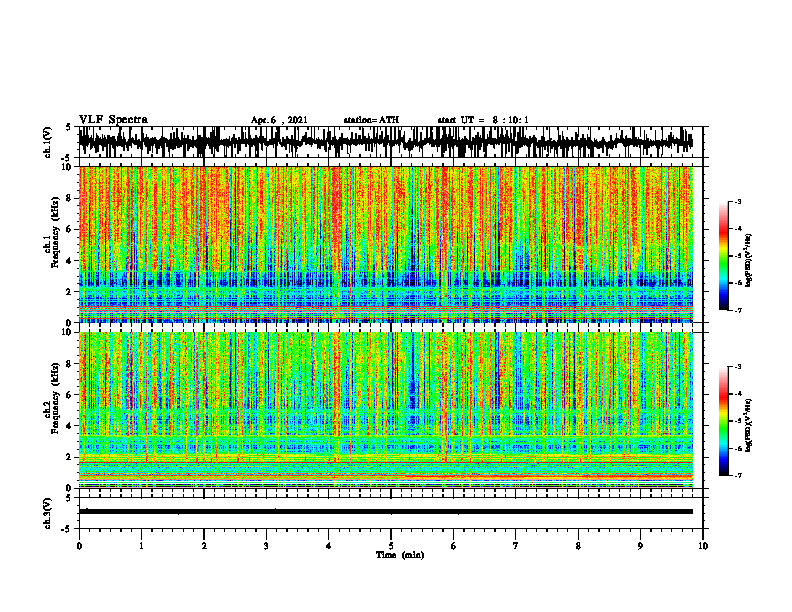Screen dimensions: 792x612
Task: Click the ch.2 color scale log(PSD) units label
Action: tap(749, 425)
